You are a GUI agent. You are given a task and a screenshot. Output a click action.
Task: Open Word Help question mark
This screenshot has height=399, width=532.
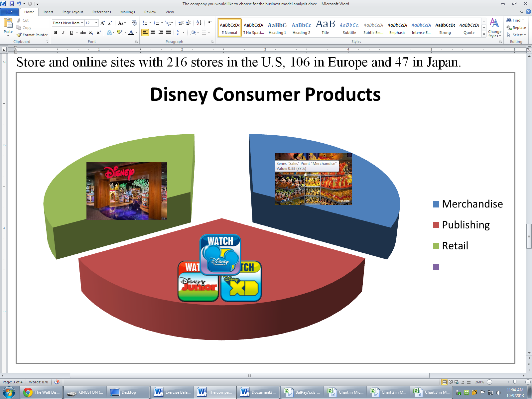pos(528,12)
